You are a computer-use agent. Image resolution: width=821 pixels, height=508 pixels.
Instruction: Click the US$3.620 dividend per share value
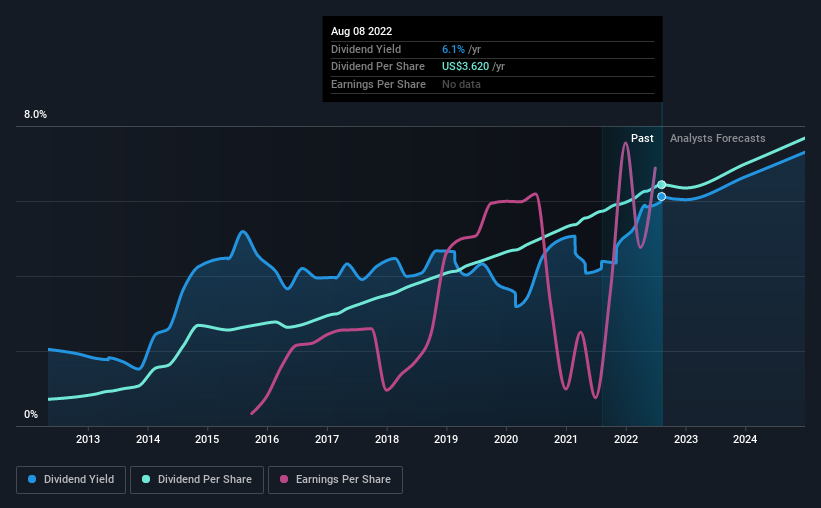(x=465, y=67)
